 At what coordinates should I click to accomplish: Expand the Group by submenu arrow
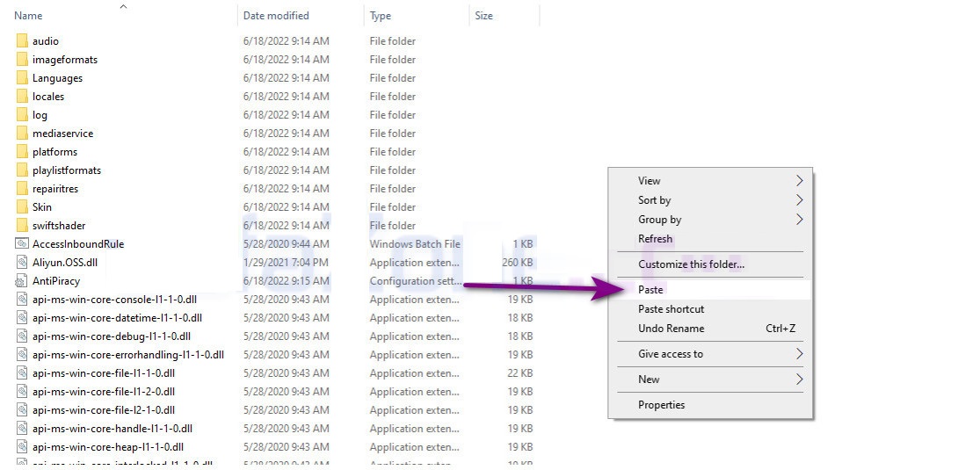(799, 220)
